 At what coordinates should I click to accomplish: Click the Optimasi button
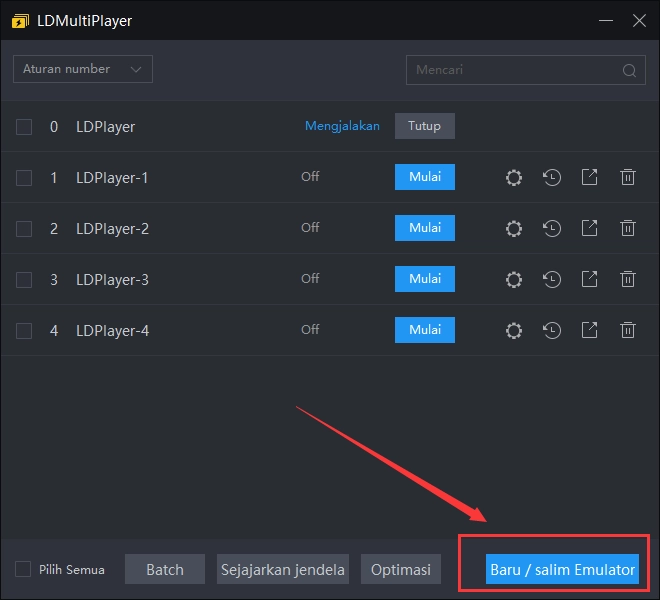click(401, 569)
